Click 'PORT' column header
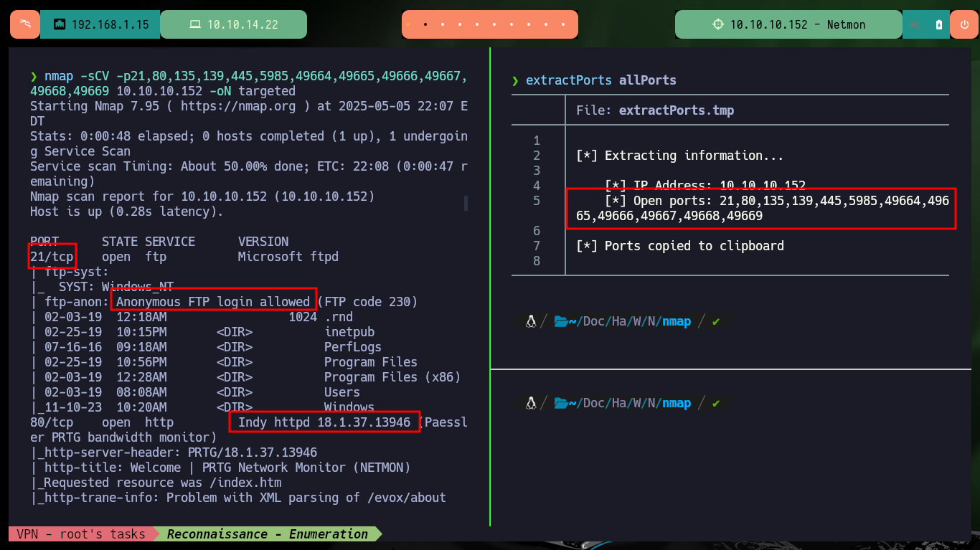980x550 pixels. (44, 242)
